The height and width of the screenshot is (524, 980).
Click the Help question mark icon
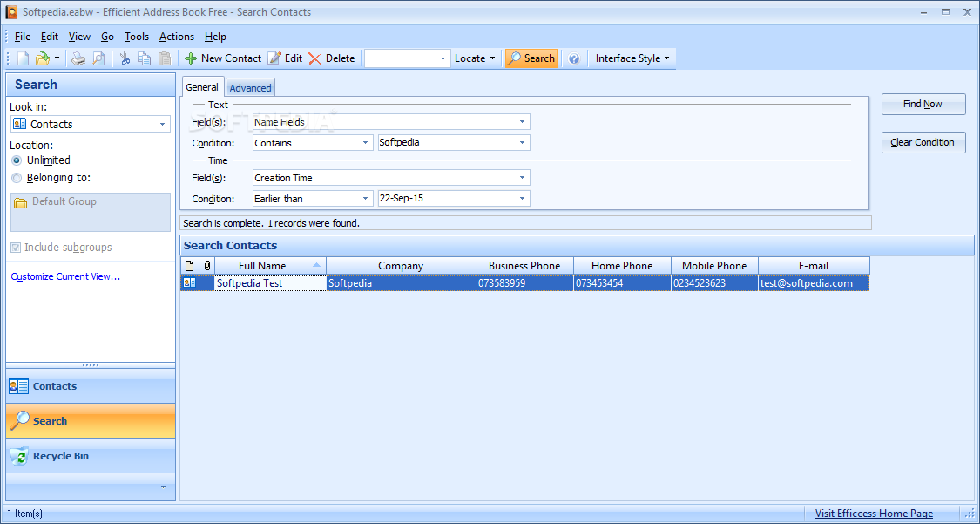point(574,58)
